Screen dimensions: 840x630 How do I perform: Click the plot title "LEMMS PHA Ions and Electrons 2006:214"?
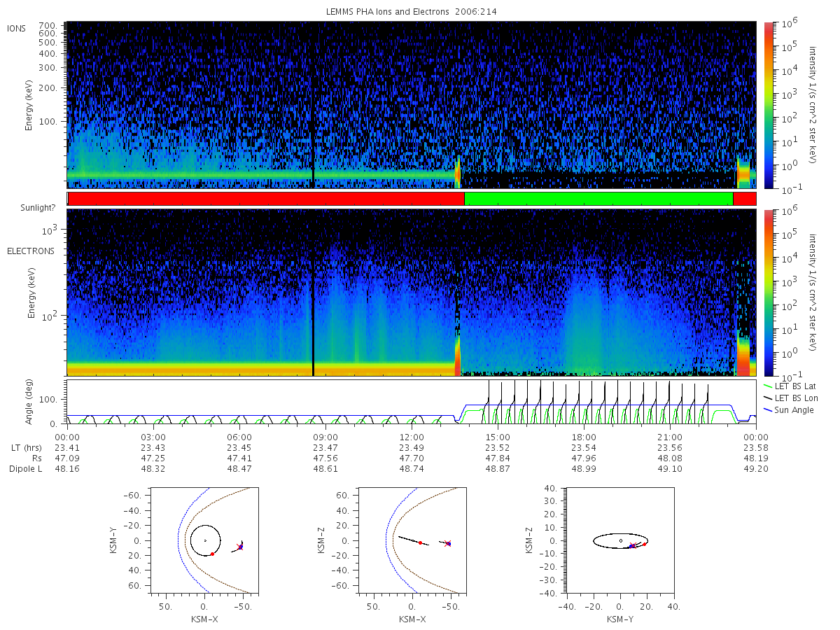point(412,12)
